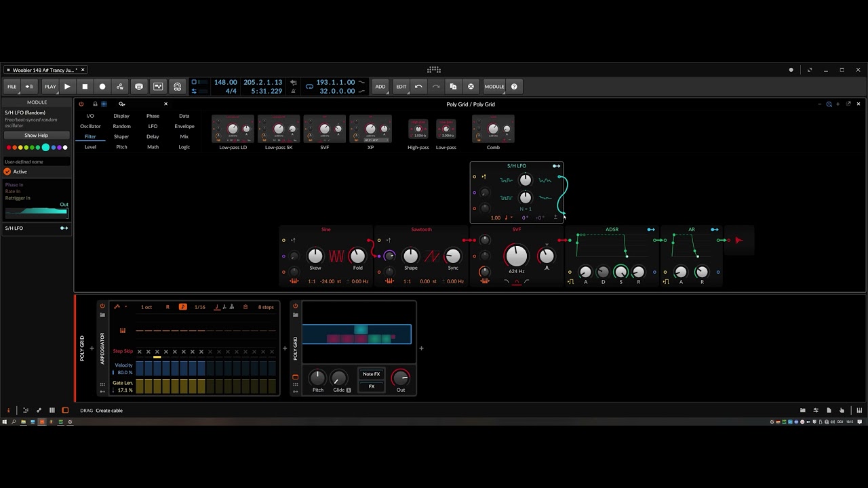Select the Filter module category
The width and height of the screenshot is (868, 488).
[90, 136]
